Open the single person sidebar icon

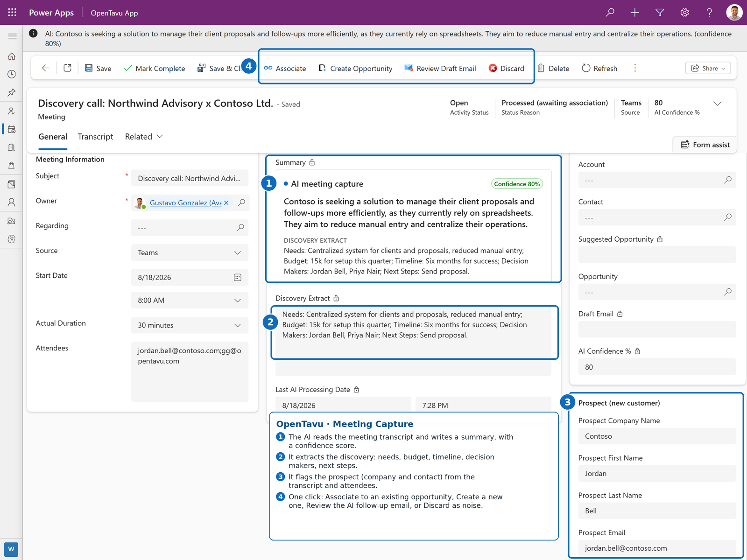[12, 202]
